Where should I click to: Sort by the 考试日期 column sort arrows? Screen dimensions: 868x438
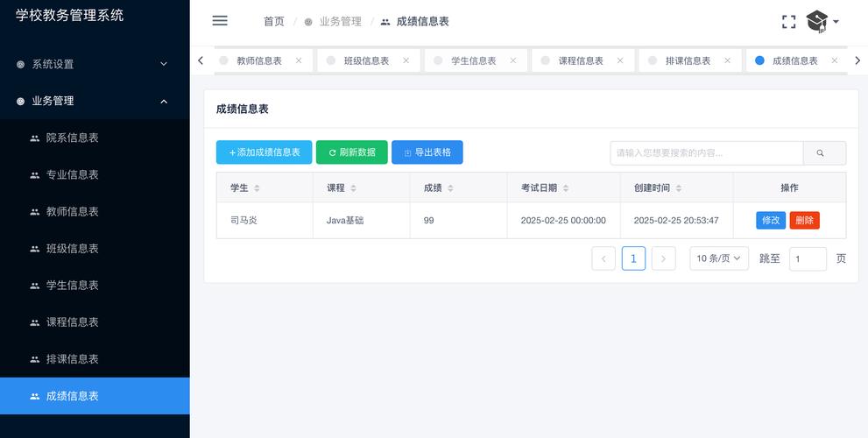coord(566,188)
